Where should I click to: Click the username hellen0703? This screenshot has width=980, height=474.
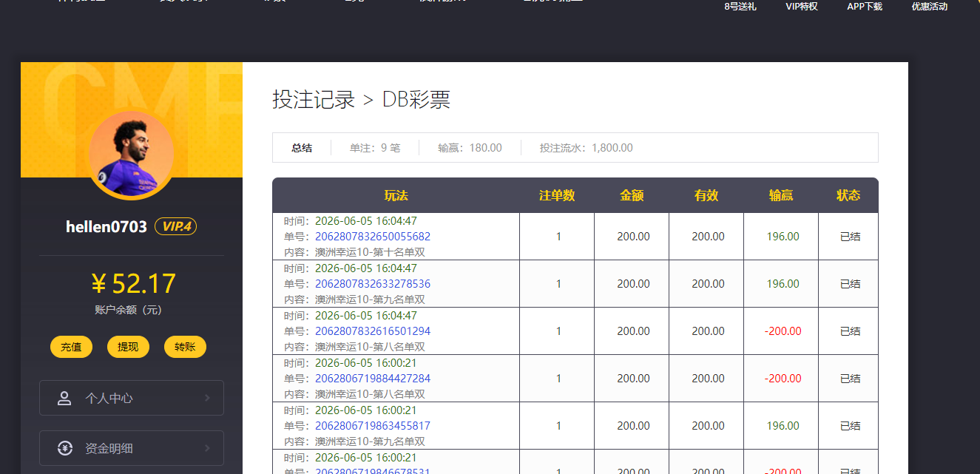point(107,226)
